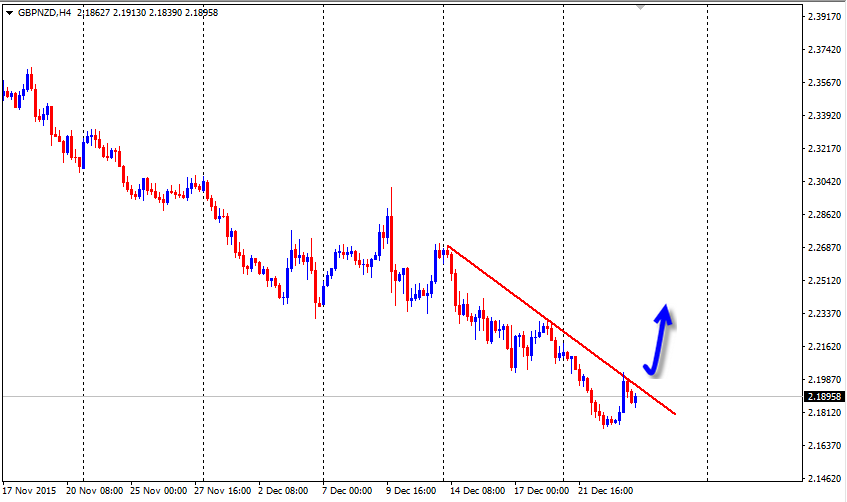This screenshot has height=502, width=847.
Task: Click price axis label 2.37420
Action: tap(824, 50)
